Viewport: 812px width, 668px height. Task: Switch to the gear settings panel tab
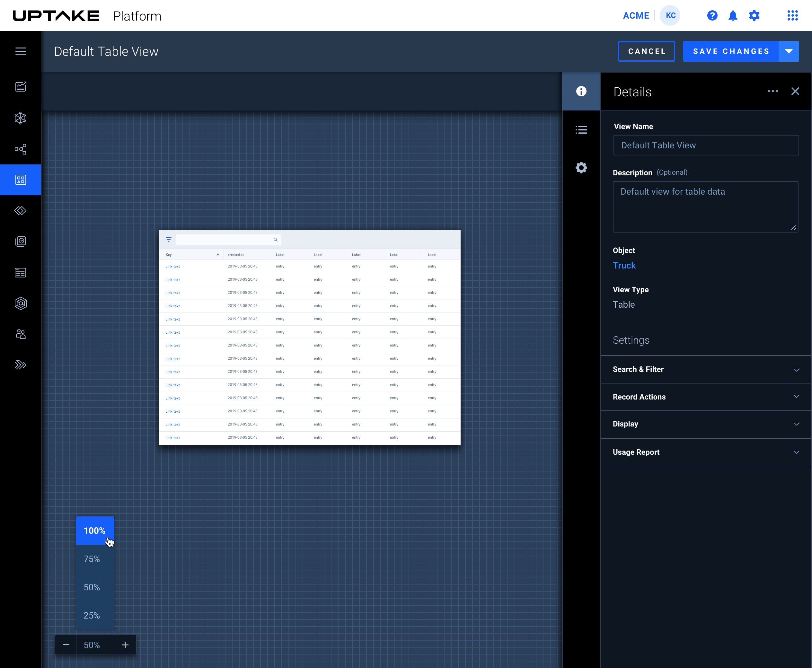point(581,167)
